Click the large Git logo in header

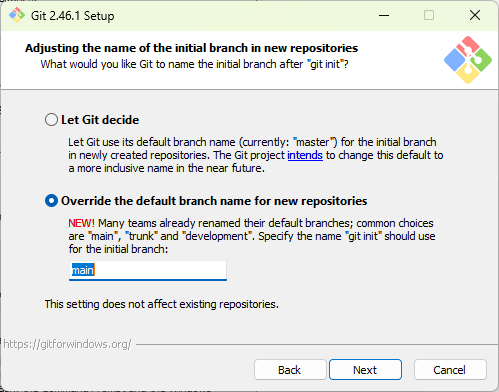(x=468, y=60)
